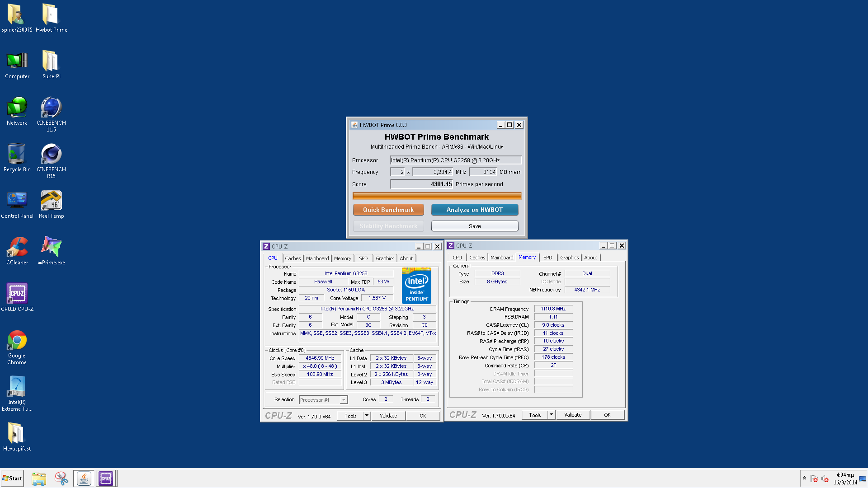The height and width of the screenshot is (488, 868).
Task: Click the orange benchmark progress bar
Action: tap(437, 196)
